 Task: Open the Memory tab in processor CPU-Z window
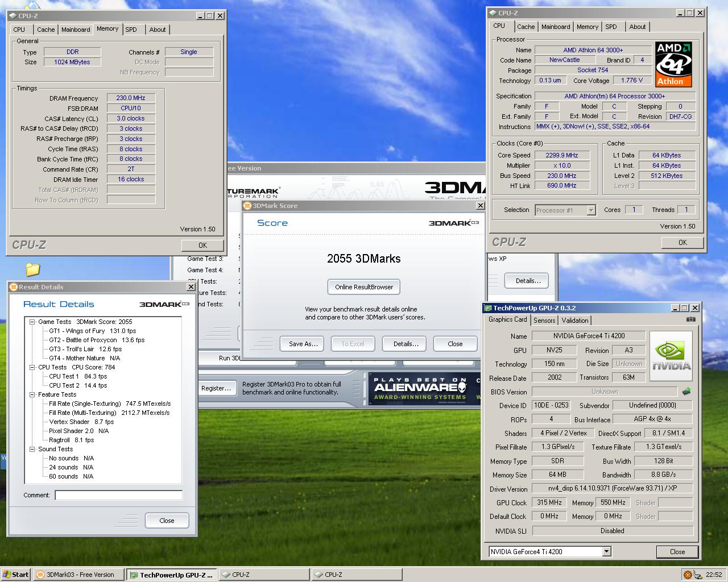[588, 27]
